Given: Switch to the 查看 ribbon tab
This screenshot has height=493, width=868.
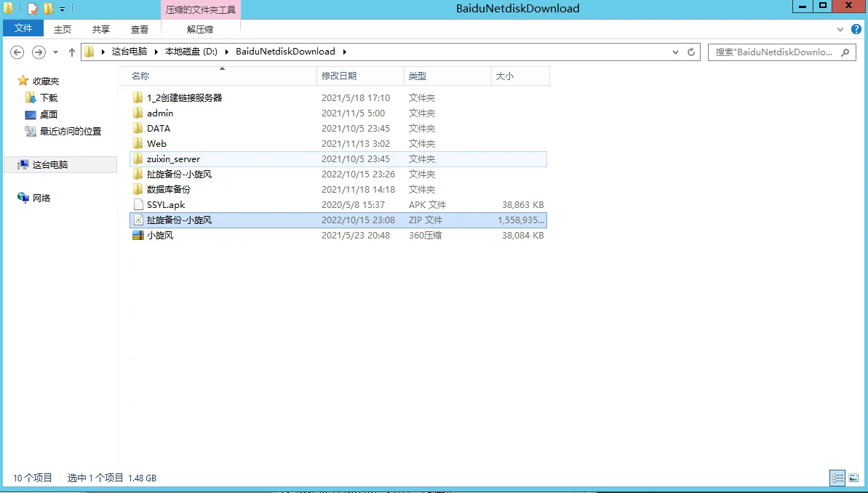Looking at the screenshot, I should tap(140, 29).
